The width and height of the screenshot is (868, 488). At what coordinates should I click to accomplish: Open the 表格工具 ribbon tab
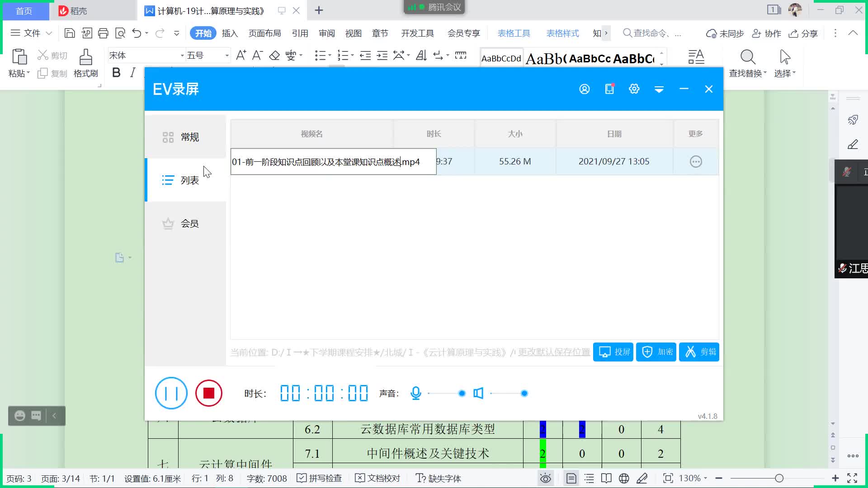pos(514,33)
